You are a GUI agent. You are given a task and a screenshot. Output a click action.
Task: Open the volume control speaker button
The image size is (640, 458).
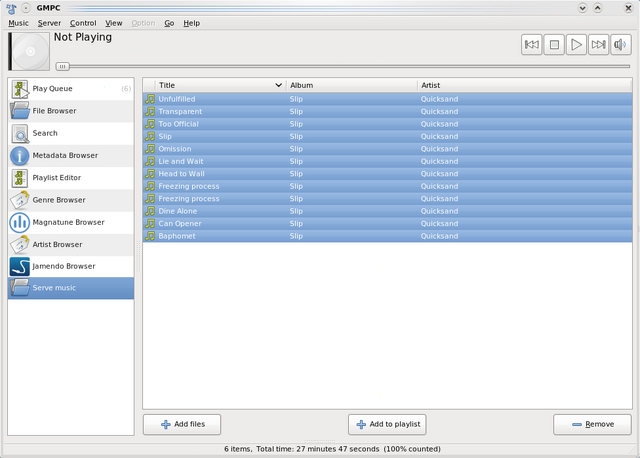point(620,44)
